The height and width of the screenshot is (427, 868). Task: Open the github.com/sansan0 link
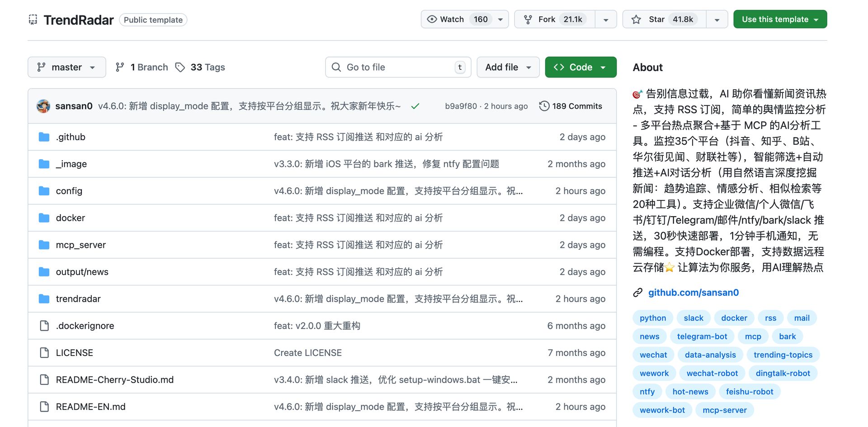(x=693, y=293)
